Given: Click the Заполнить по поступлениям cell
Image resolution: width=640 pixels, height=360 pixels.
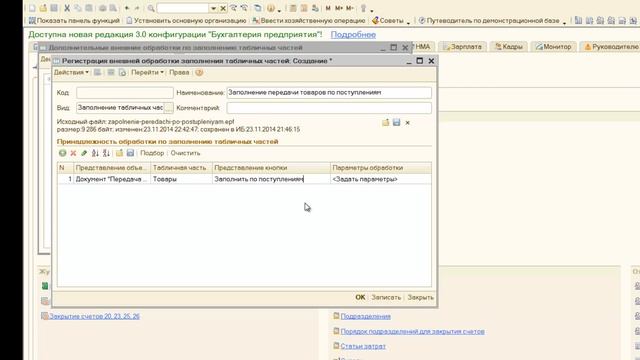Looking at the screenshot, I should (x=271, y=179).
